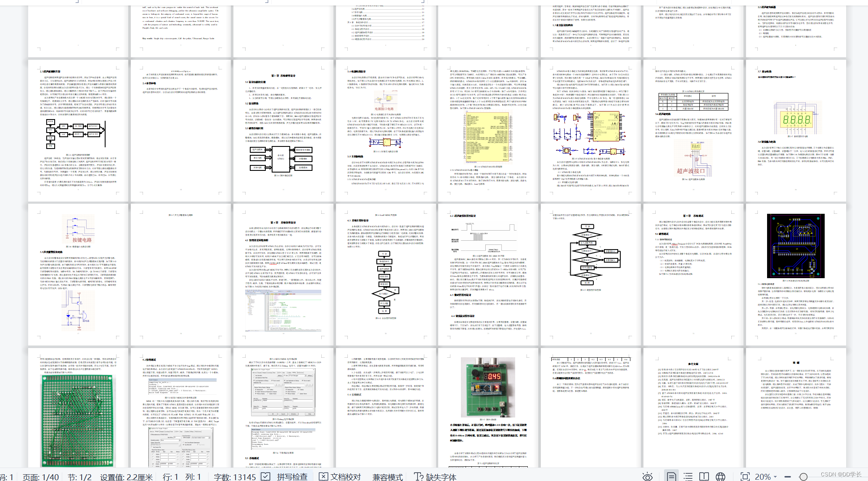
Task: Open document proofreading 文档校对
Action: (340, 476)
